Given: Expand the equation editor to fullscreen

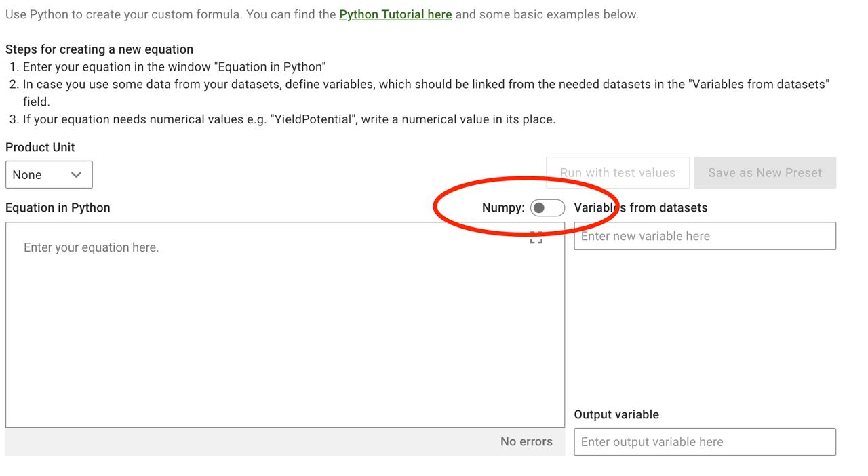Looking at the screenshot, I should pos(536,238).
